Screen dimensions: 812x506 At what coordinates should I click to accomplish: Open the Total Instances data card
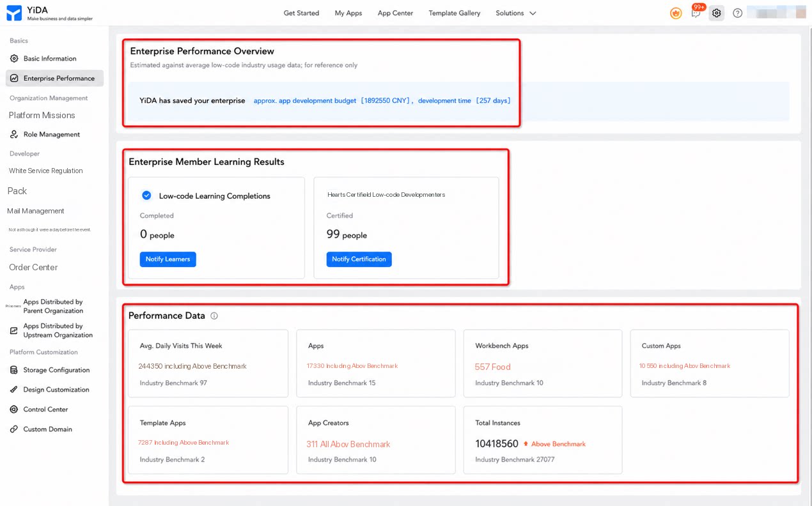click(x=543, y=440)
